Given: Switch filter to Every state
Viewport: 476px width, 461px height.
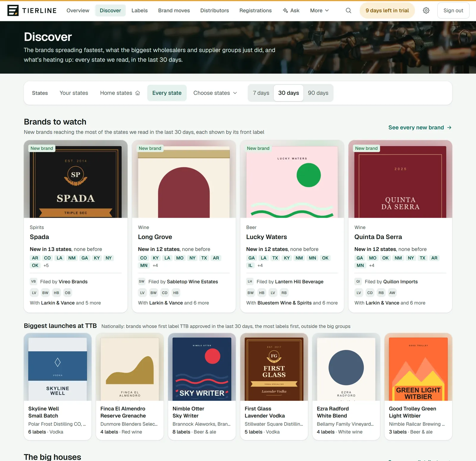Looking at the screenshot, I should (167, 93).
